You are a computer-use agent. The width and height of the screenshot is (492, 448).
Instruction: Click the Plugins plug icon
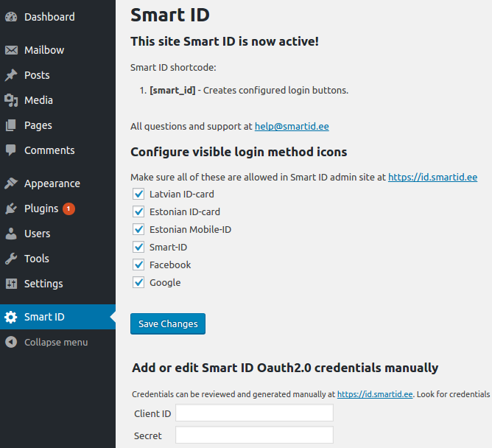click(x=11, y=209)
